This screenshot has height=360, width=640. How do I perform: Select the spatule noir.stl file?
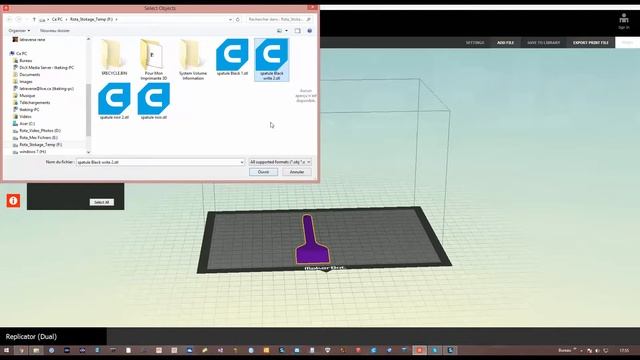(154, 101)
